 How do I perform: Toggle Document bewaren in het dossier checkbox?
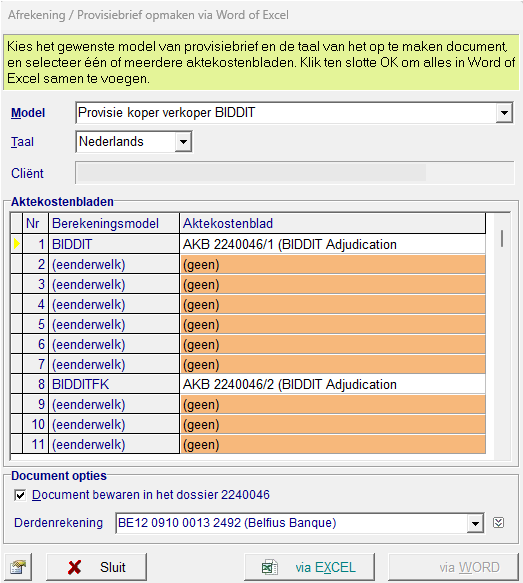pos(20,495)
